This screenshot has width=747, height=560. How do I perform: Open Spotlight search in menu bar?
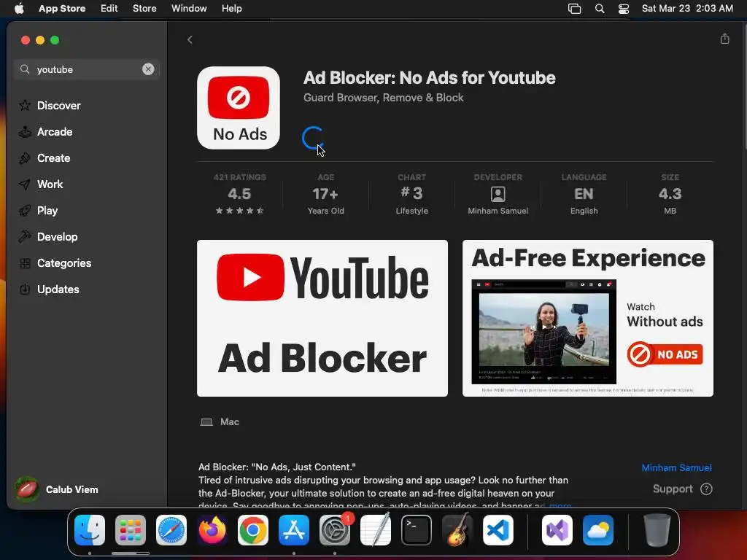click(x=600, y=9)
